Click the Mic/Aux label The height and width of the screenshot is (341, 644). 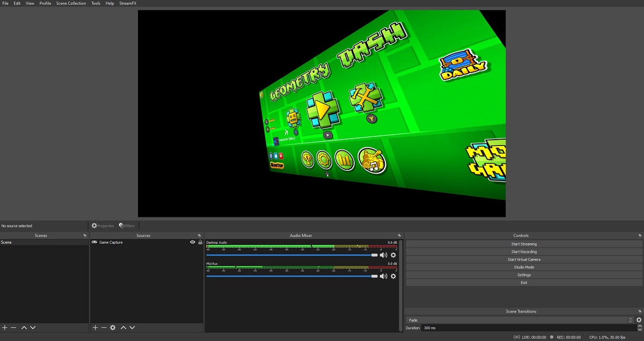(212, 264)
